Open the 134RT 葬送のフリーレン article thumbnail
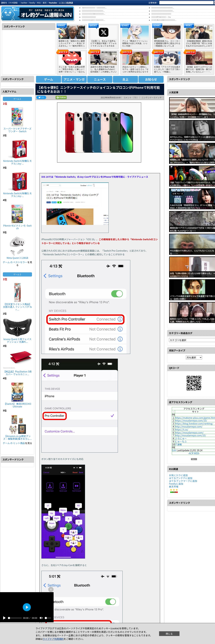The image size is (215, 644). point(135,32)
